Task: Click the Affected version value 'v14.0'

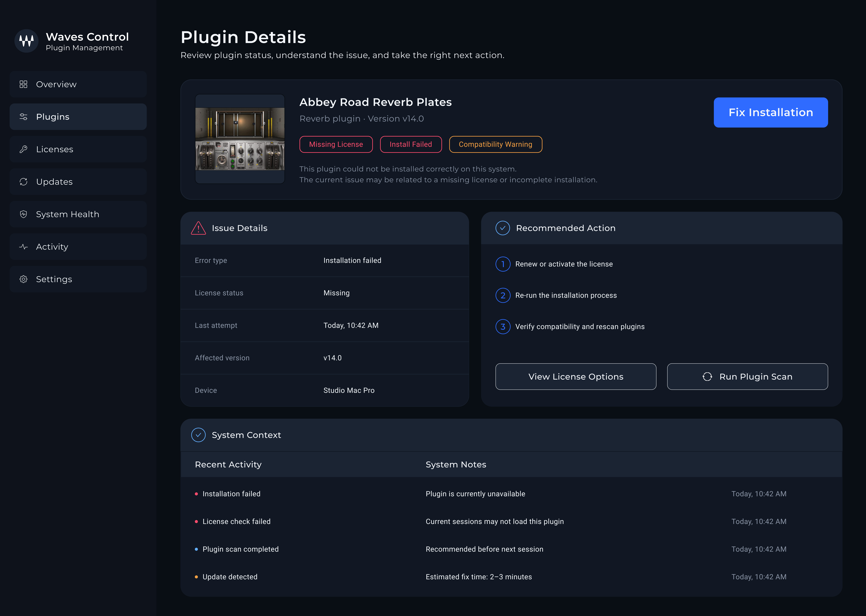Action: 333,358
